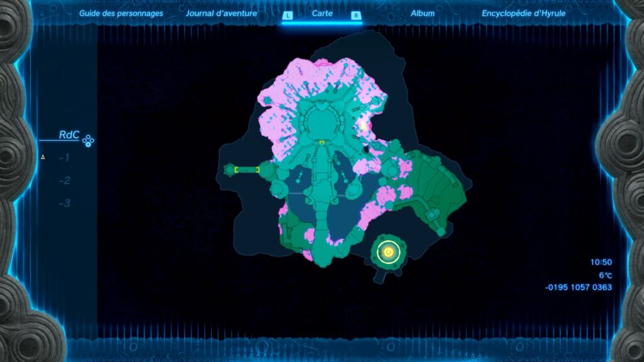Screen dimensions: 644x362
Task: Click the large circular sanctum room on map
Action: (x=322, y=121)
